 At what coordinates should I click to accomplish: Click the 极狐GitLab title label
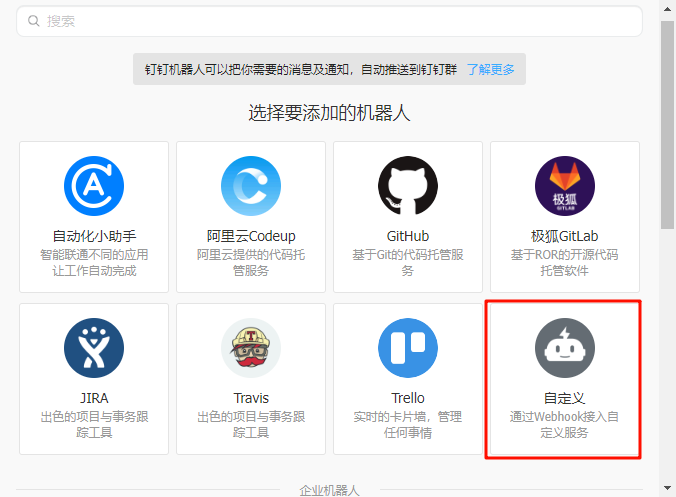point(565,236)
